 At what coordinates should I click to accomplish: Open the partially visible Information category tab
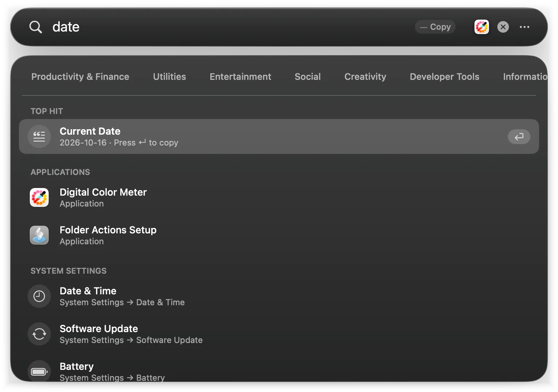pos(525,77)
